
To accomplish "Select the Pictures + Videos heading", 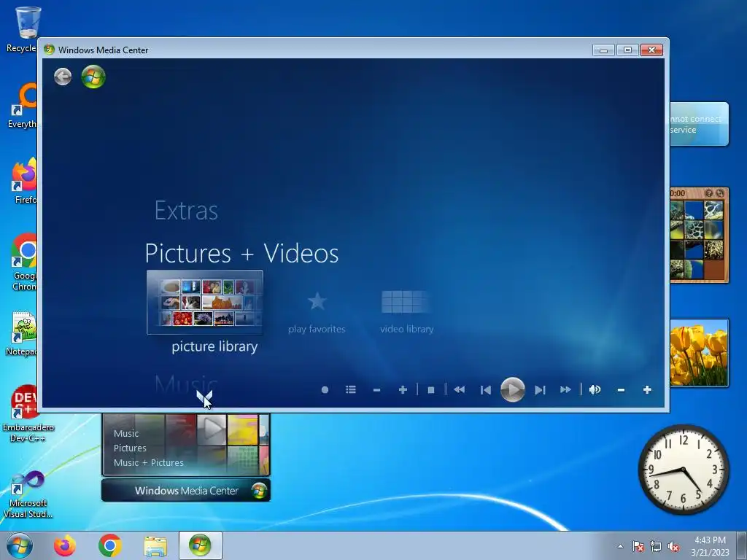I will tap(241, 253).
